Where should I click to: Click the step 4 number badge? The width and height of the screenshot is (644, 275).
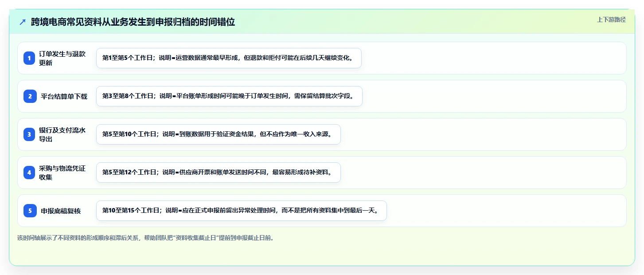[x=29, y=173]
